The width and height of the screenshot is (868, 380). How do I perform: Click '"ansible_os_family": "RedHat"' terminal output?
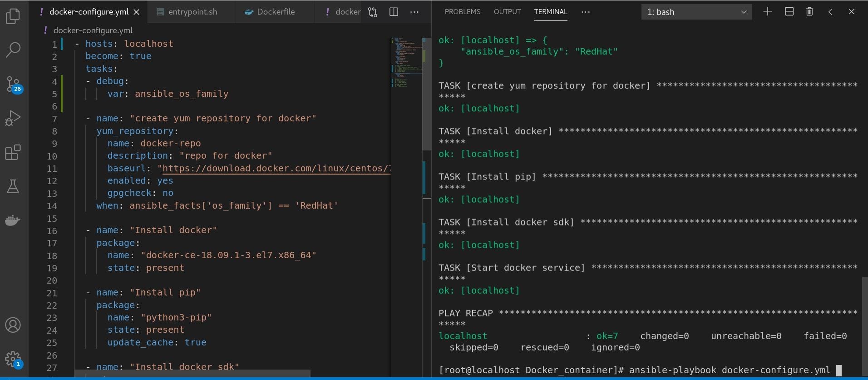coord(539,52)
